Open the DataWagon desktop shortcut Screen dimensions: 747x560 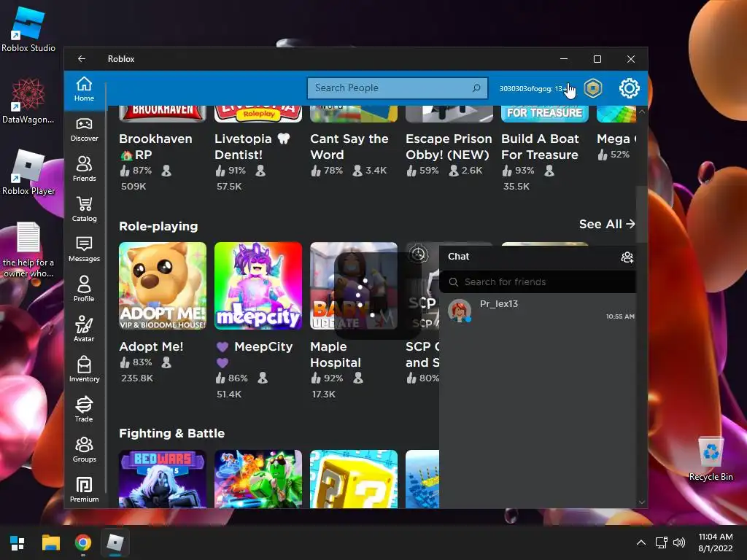coord(28,101)
